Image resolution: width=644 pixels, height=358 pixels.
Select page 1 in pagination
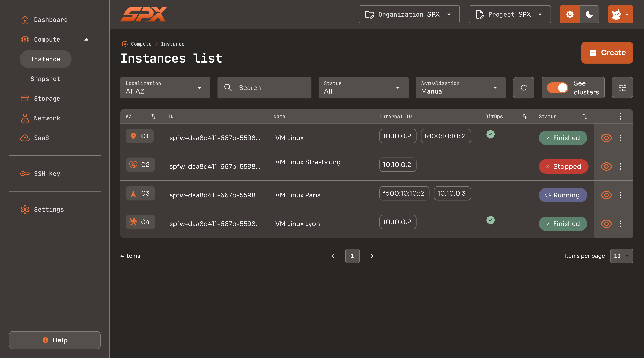352,256
